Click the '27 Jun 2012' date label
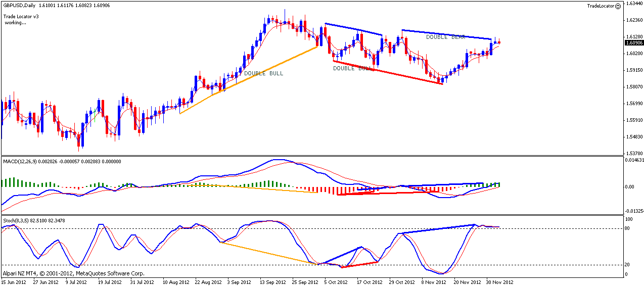This screenshot has height=286, width=644. [46, 282]
